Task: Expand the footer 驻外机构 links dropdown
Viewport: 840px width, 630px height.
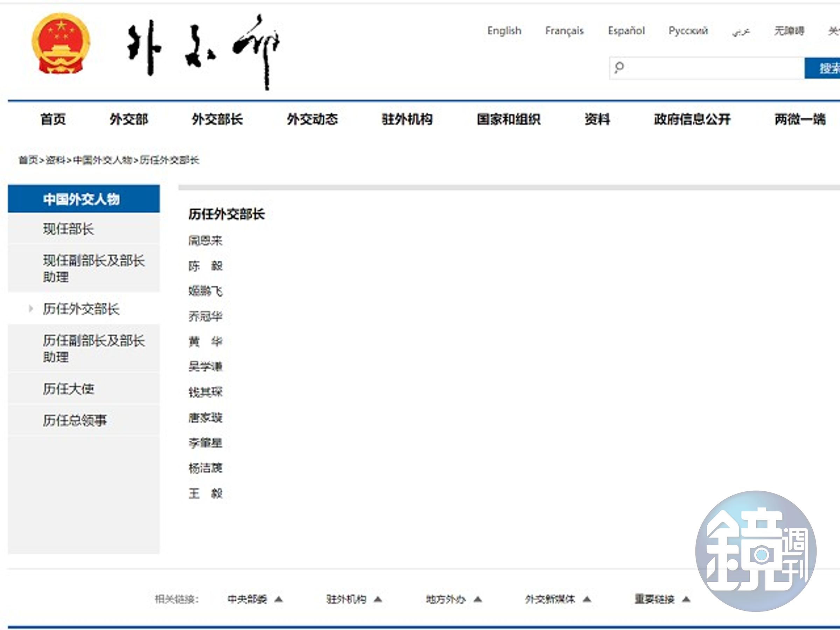Action: pos(354,599)
